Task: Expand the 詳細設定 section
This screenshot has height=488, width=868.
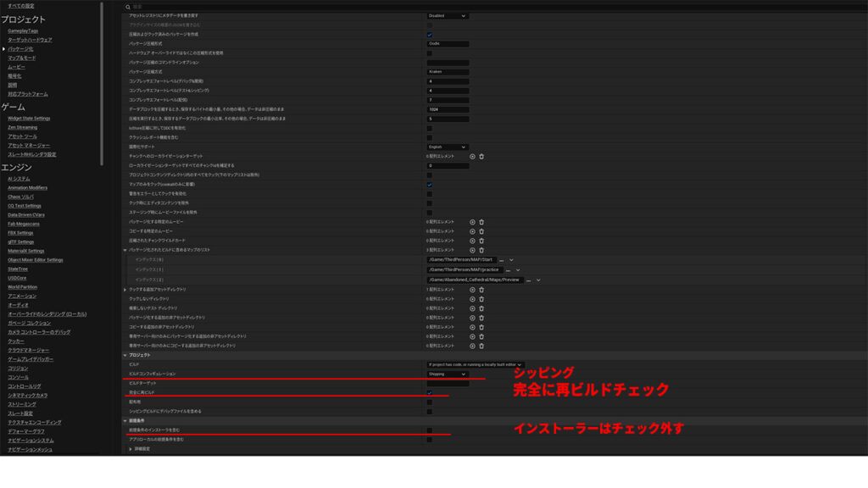Action: click(x=131, y=449)
